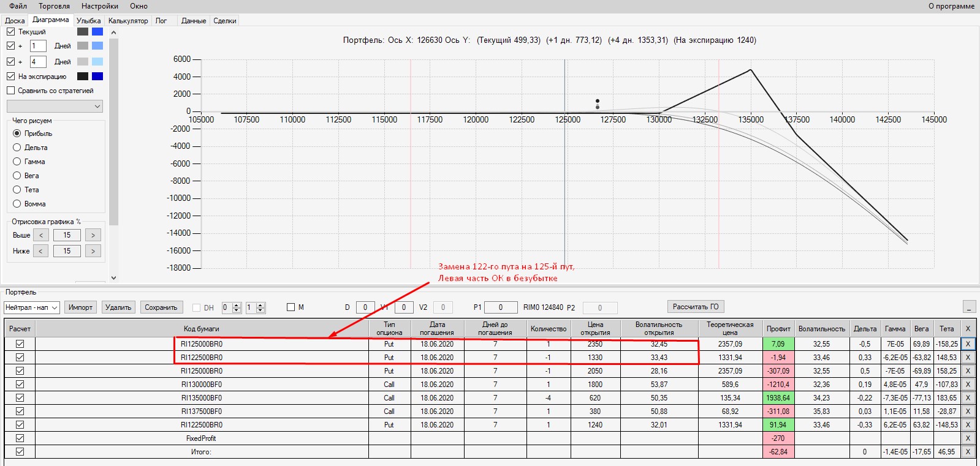Enable Сравнить со стратегией checkbox
Viewport: 980px width, 466px height.
(x=10, y=91)
